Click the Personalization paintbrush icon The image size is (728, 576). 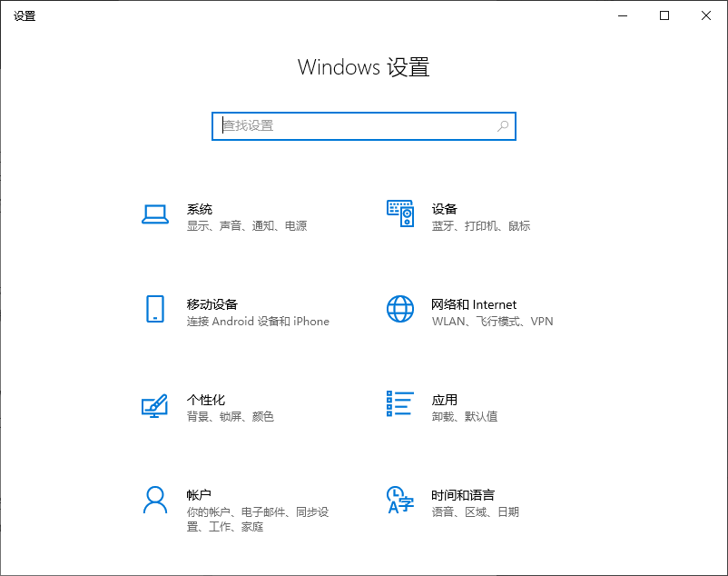pos(155,404)
